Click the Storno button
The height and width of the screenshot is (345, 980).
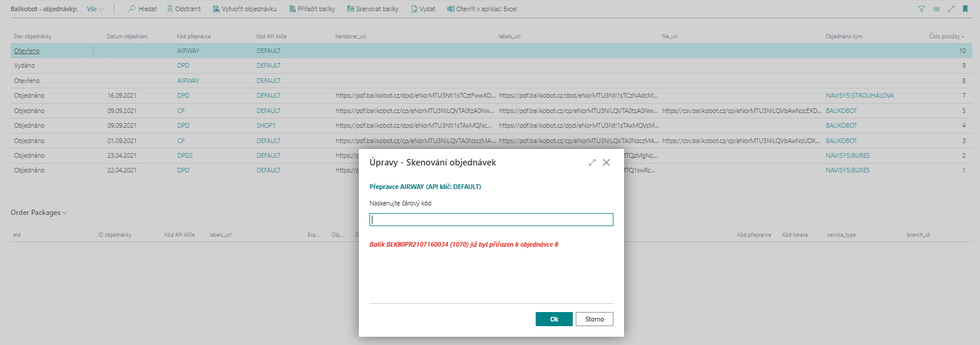[595, 319]
